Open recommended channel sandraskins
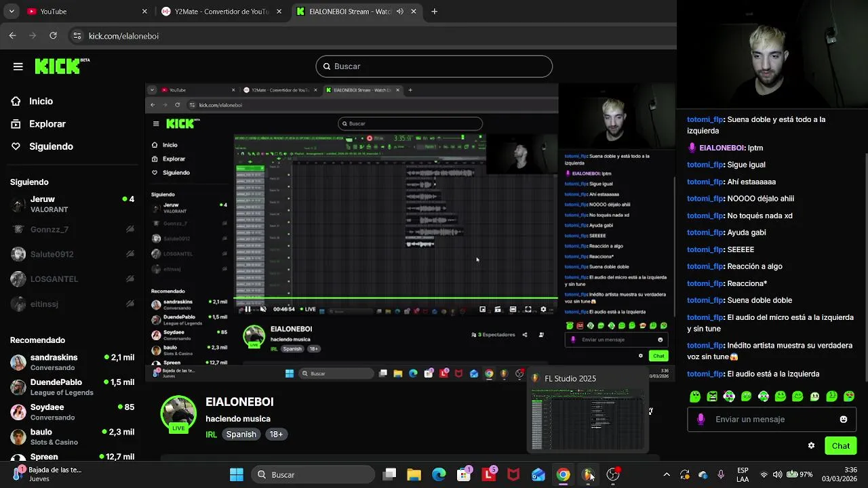This screenshot has width=868, height=488. (x=73, y=362)
